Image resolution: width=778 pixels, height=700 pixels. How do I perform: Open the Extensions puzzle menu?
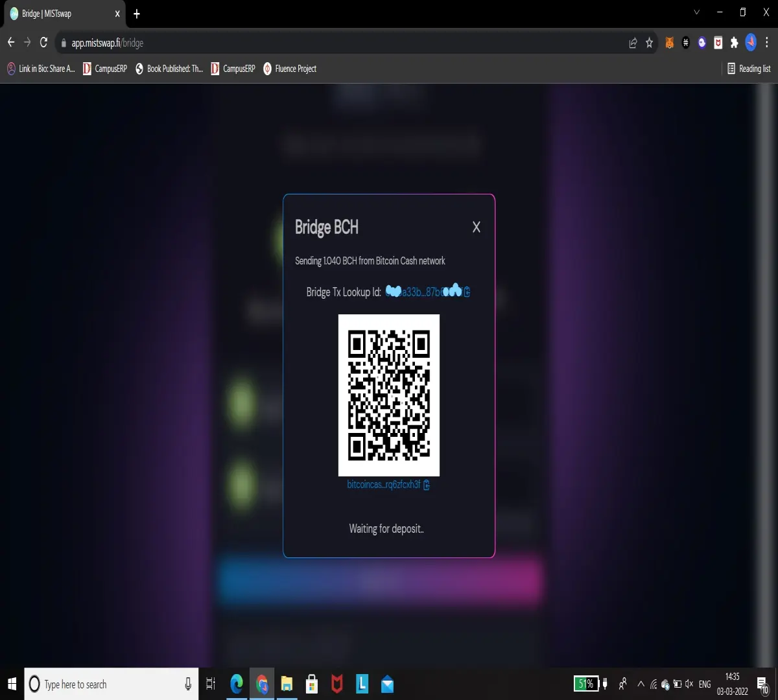pyautogui.click(x=734, y=43)
